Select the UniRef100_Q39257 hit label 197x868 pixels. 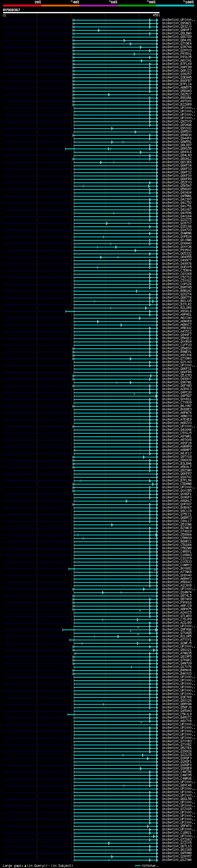177,74
